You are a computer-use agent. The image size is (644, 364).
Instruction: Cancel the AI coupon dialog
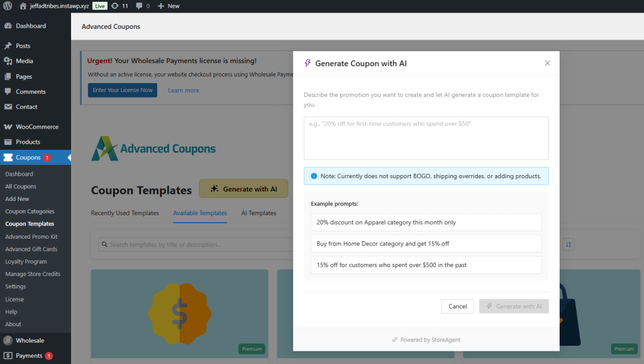pos(458,307)
